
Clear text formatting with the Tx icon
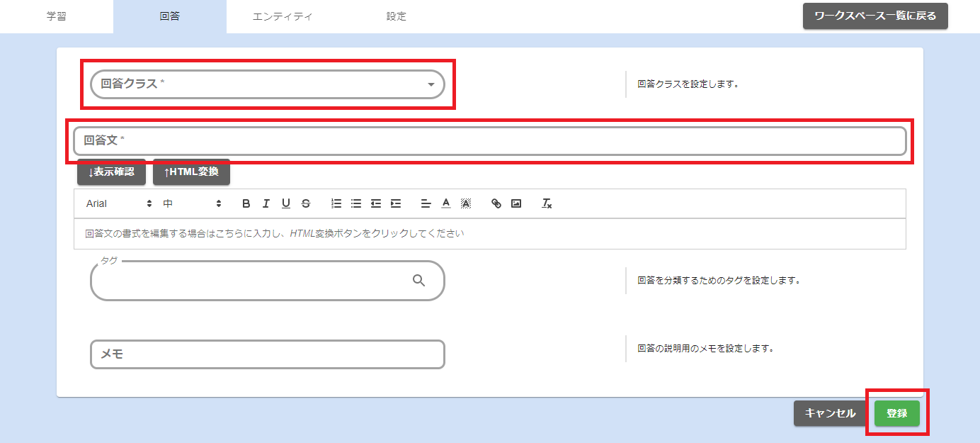(x=547, y=203)
